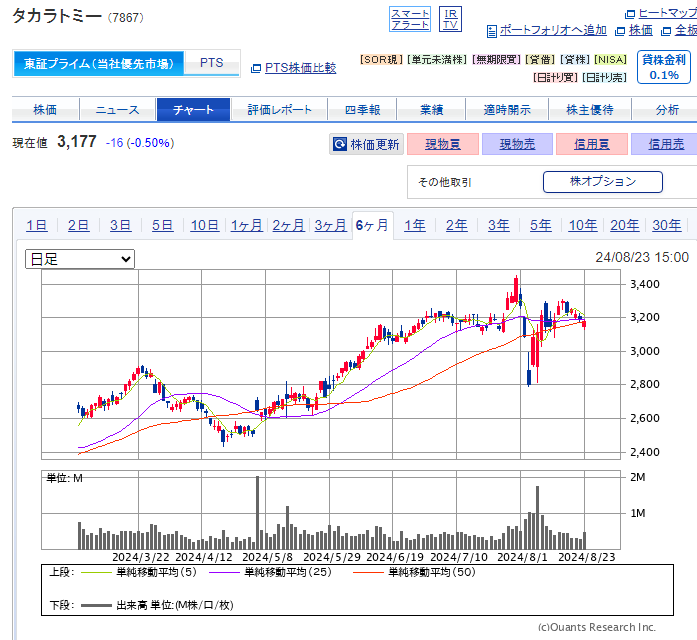
Task: Expand the 日足 interval dropdown
Action: tap(80, 259)
